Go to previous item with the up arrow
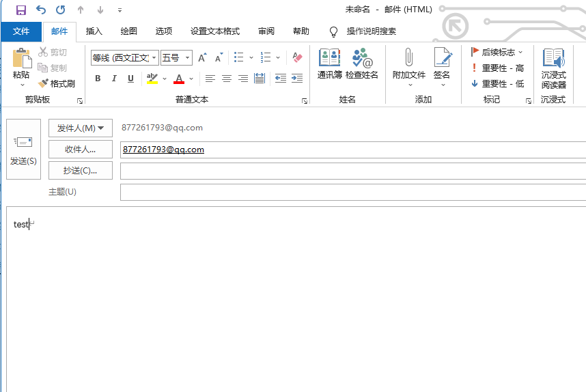586x392 pixels. point(81,10)
